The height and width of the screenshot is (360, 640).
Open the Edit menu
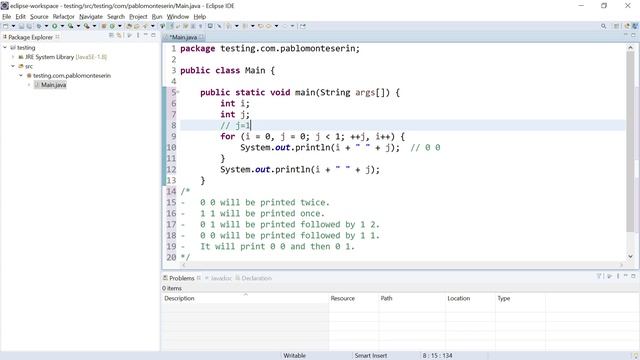[20, 17]
